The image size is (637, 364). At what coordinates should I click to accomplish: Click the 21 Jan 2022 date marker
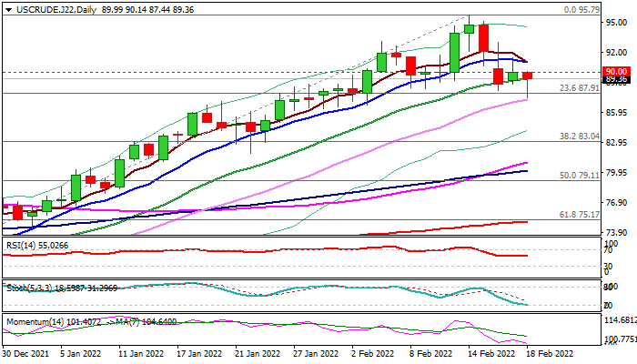click(258, 352)
